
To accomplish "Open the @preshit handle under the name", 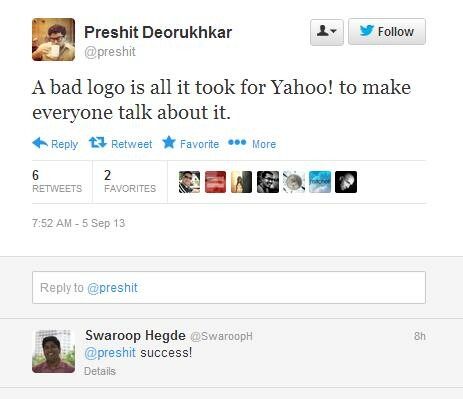I will pos(110,52).
